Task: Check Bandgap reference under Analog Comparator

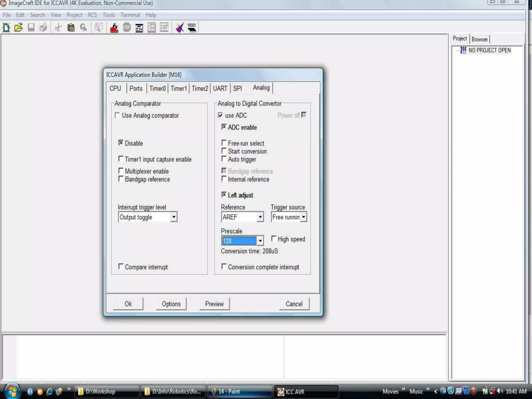Action: click(121, 179)
